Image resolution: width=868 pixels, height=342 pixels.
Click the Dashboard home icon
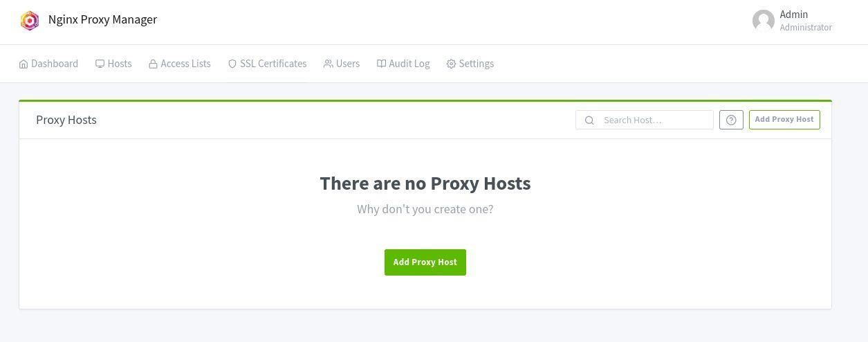24,64
